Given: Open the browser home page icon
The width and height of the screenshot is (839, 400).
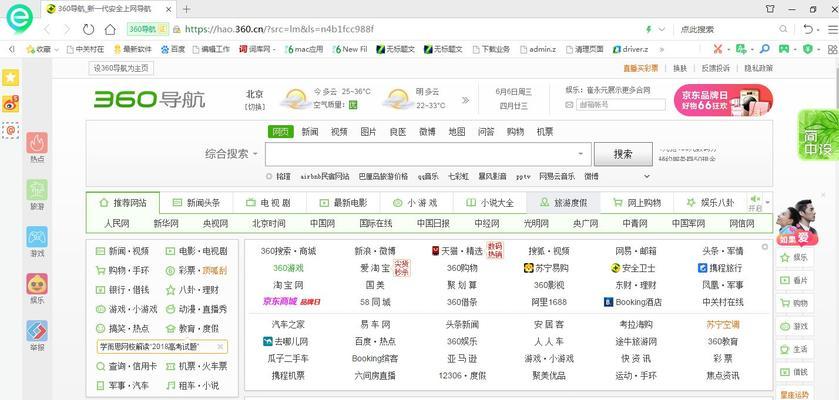Looking at the screenshot, I should (x=110, y=29).
